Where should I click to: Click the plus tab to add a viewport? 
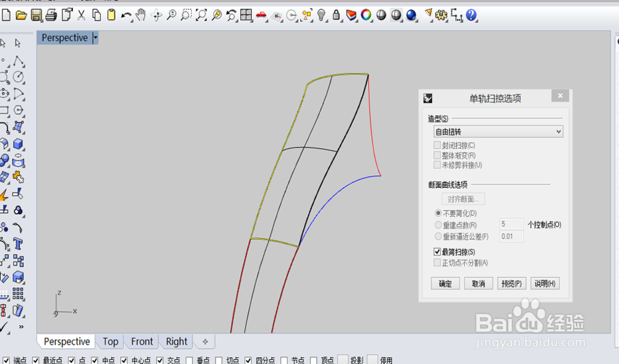(204, 341)
